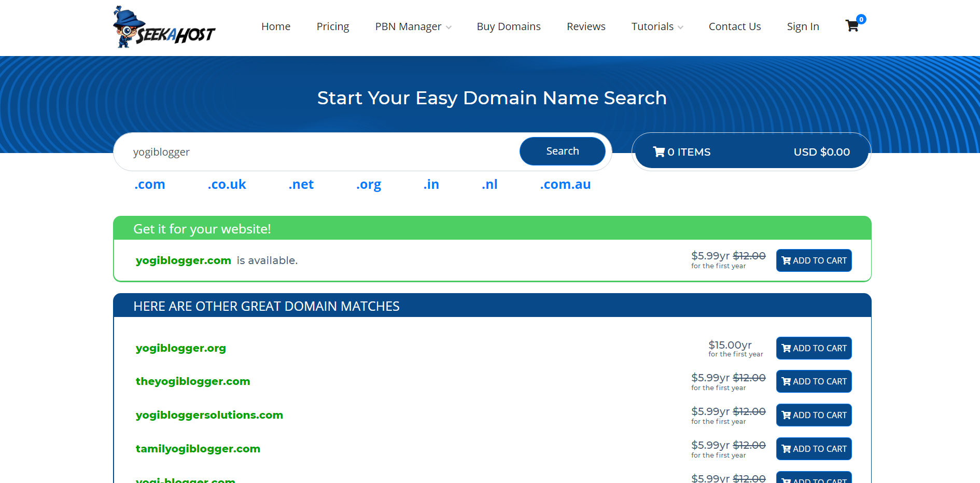Click the yogibloggersolutions.com domain name
The height and width of the screenshot is (483, 980).
(209, 415)
